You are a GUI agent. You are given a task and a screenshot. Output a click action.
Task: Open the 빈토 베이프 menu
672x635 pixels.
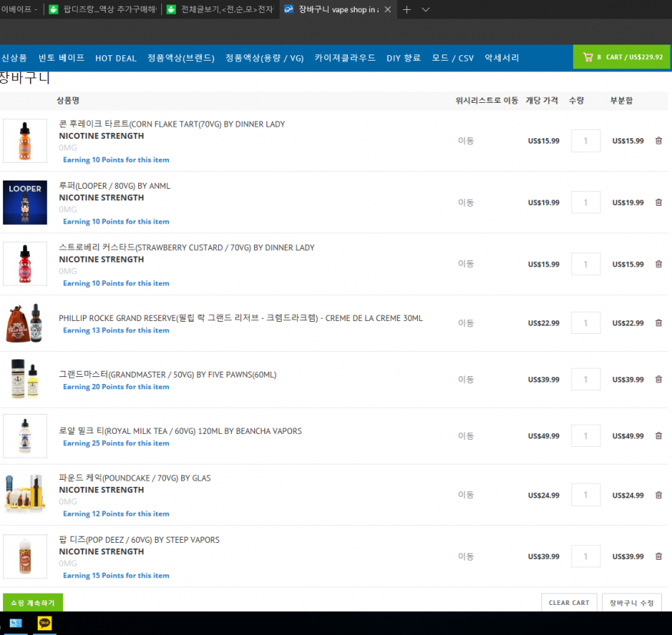[61, 58]
